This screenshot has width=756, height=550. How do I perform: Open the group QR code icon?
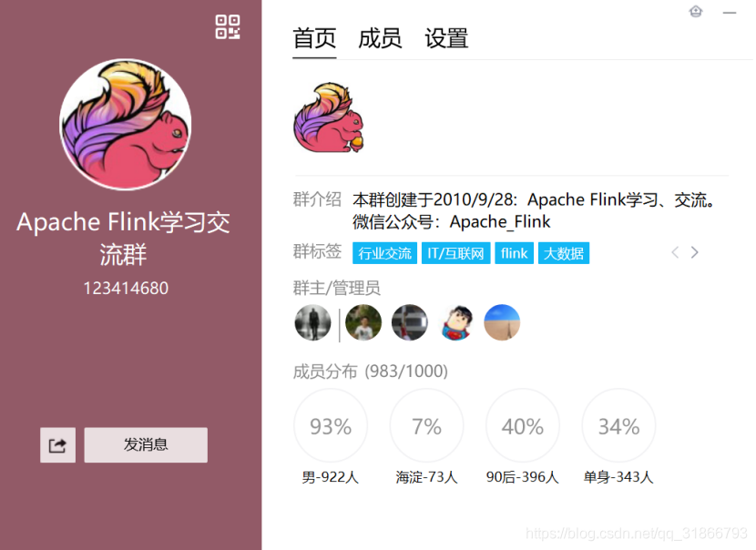tap(228, 27)
